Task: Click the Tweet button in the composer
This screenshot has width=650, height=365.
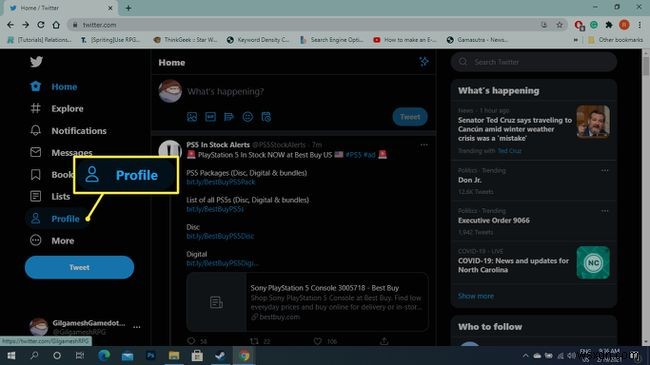Action: 410,117
